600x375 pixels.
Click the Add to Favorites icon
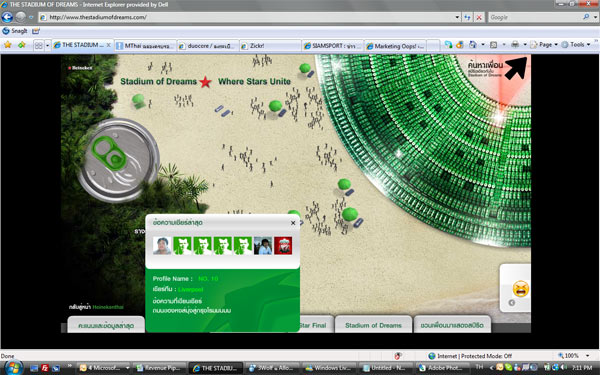pyautogui.click(x=21, y=45)
